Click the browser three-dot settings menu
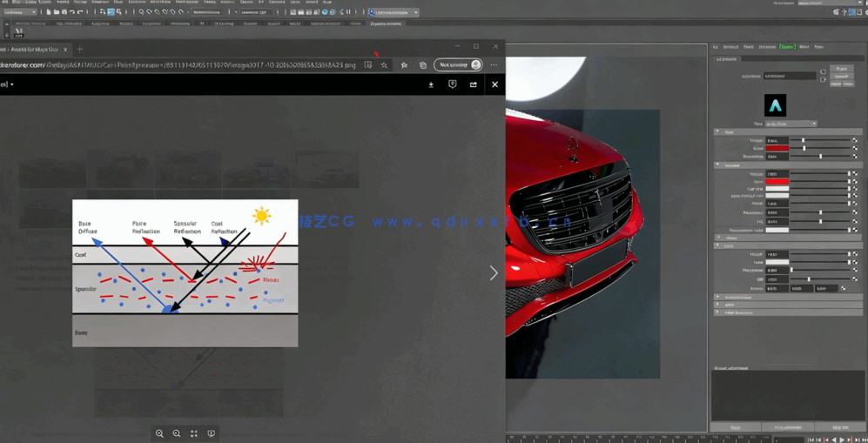Screen dimensions: 868x443 click(494, 65)
